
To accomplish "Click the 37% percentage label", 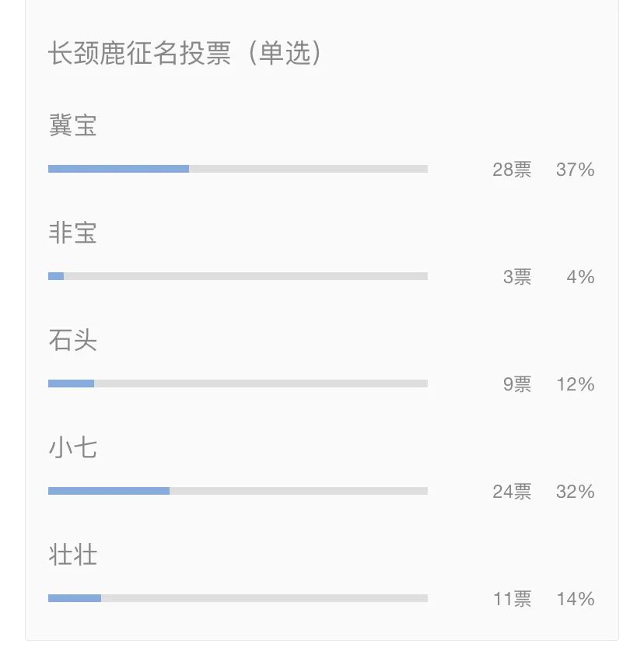I will [x=575, y=170].
